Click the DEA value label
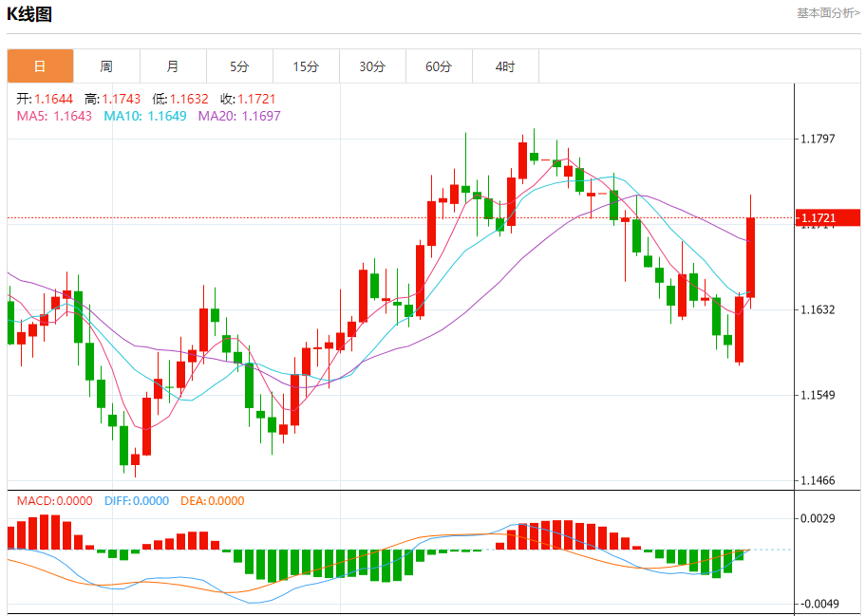 (212, 500)
